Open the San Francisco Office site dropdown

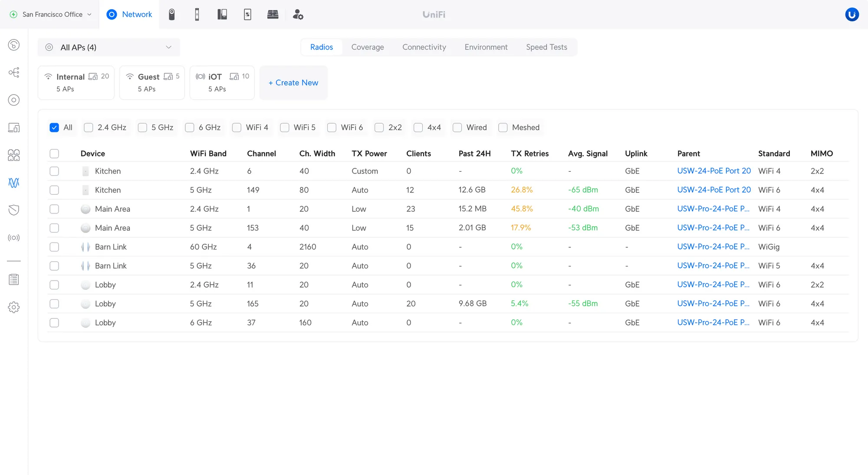[x=51, y=14]
